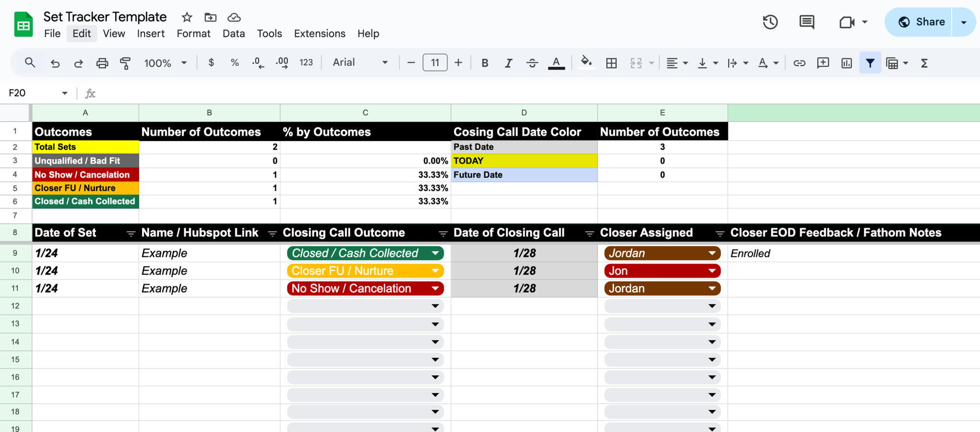The width and height of the screenshot is (980, 432).
Task: Click the font size input field
Action: [x=435, y=62]
